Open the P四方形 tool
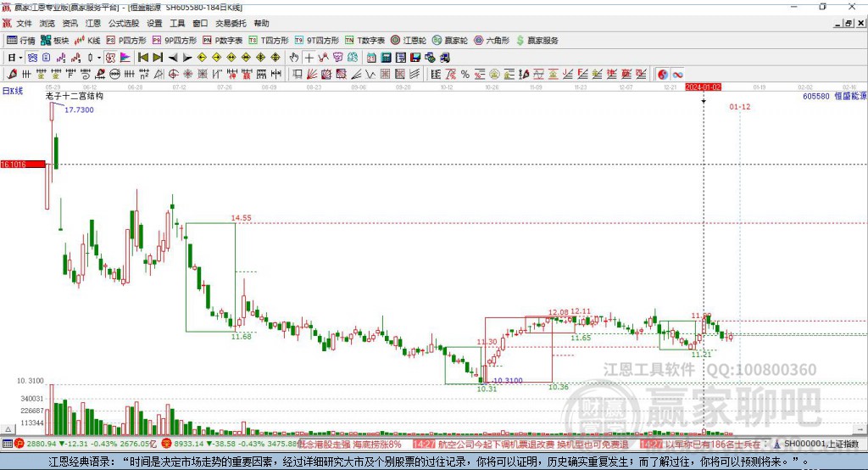Viewport: 868px width, 470px height. 126,41
